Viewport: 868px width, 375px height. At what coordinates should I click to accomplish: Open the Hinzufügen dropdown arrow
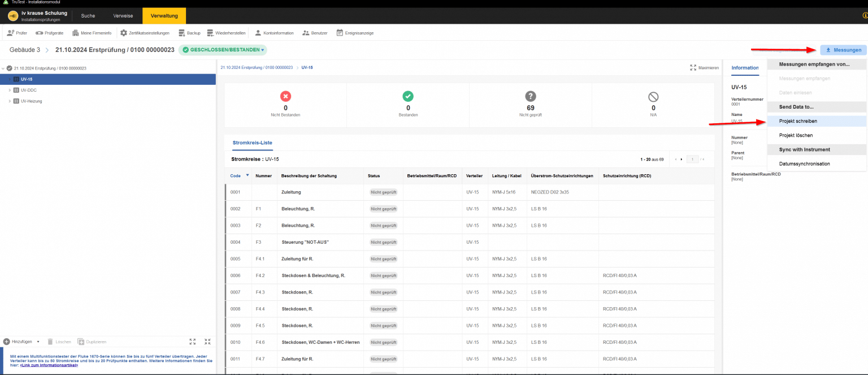tap(38, 342)
